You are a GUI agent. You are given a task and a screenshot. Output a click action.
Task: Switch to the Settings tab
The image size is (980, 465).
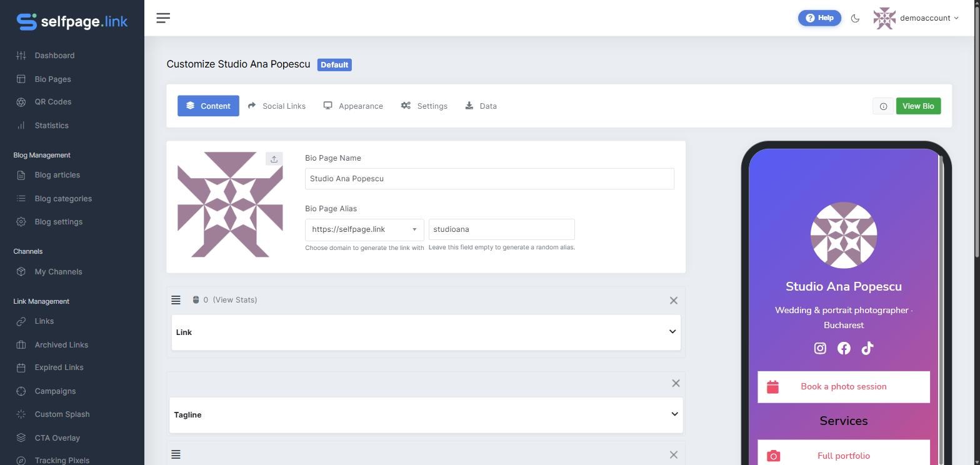(x=424, y=106)
